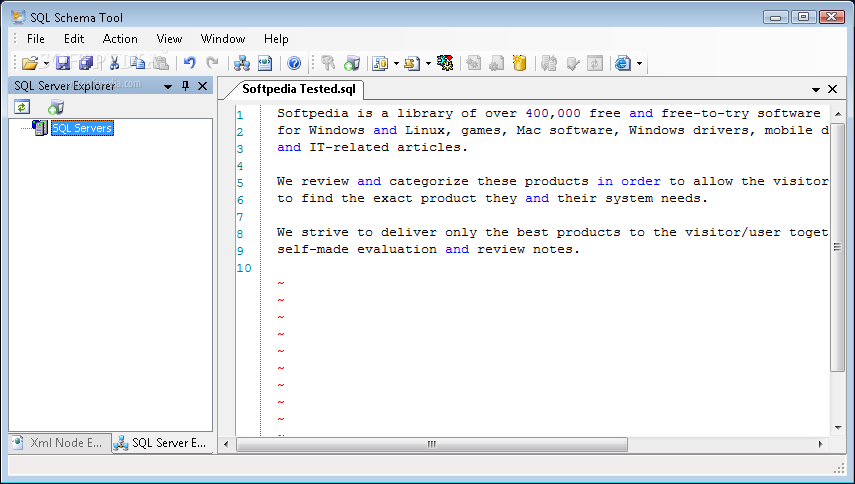This screenshot has width=855, height=484.
Task: Click the Undo arrow icon
Action: click(x=189, y=63)
